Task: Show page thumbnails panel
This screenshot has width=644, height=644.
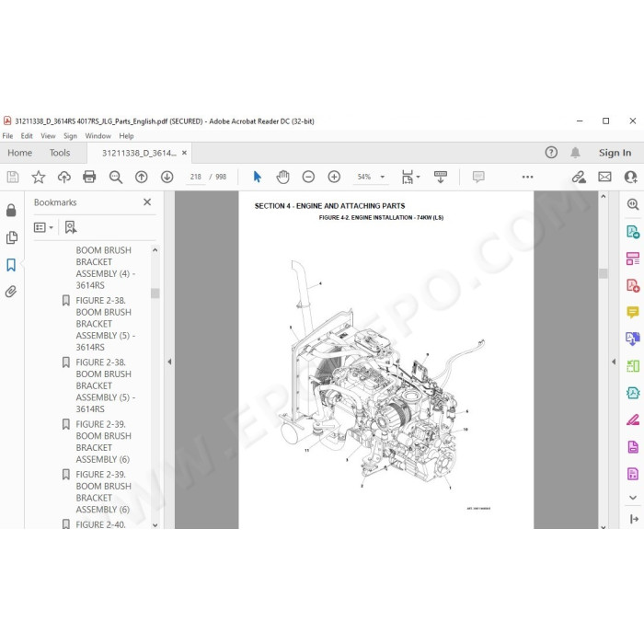Action: (x=11, y=237)
